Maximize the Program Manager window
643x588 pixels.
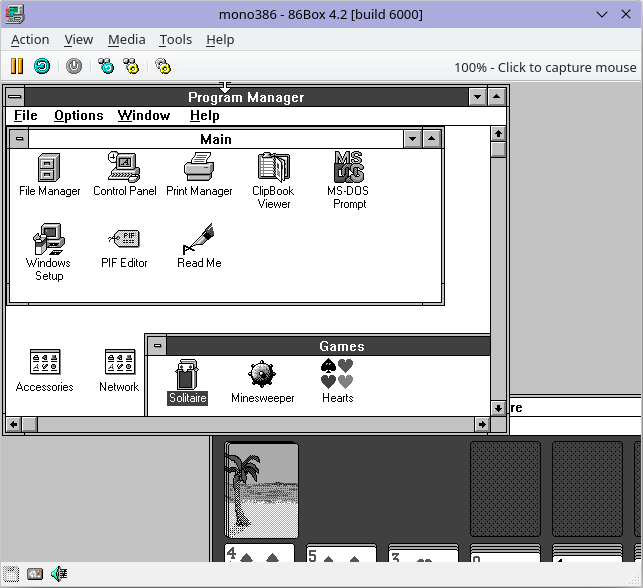point(497,97)
